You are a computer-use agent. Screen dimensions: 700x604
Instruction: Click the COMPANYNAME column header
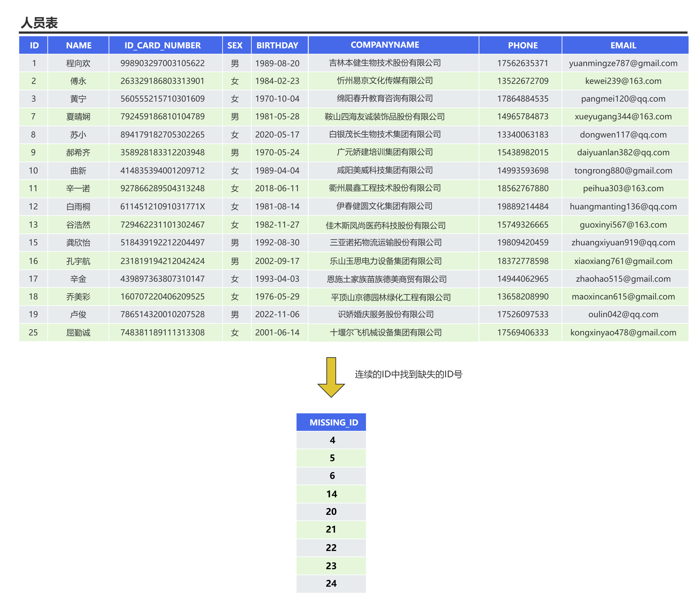coord(385,45)
